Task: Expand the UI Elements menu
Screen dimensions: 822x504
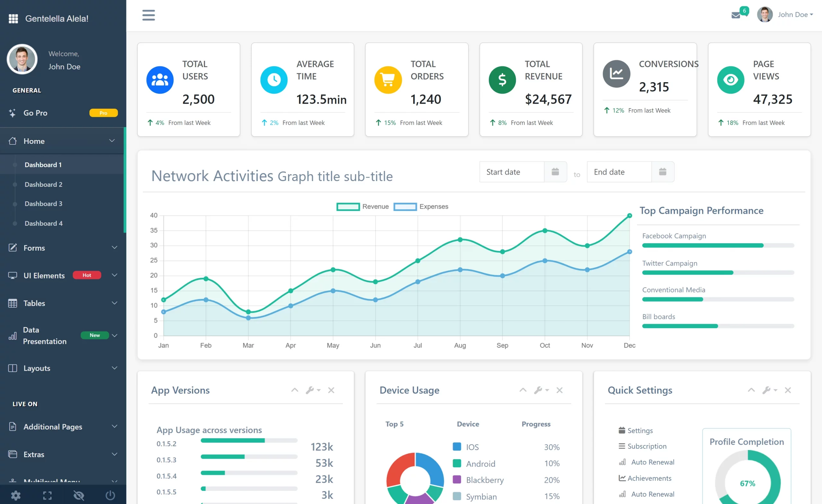Action: point(44,275)
